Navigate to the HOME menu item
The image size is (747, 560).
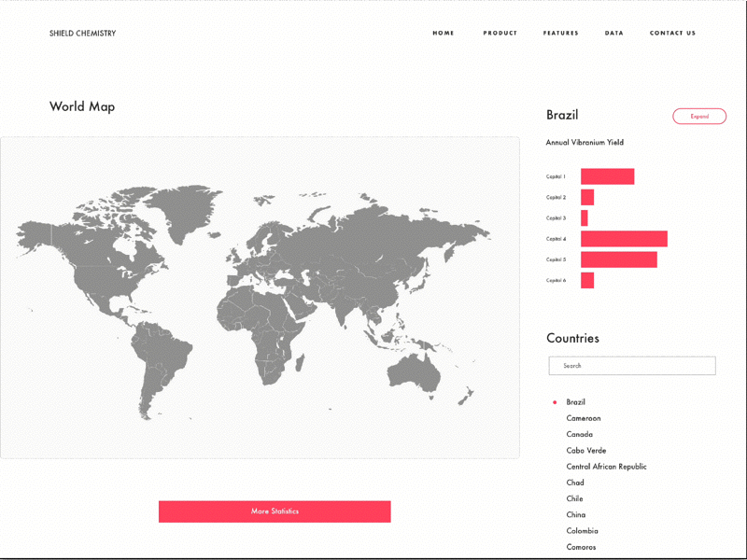click(443, 33)
